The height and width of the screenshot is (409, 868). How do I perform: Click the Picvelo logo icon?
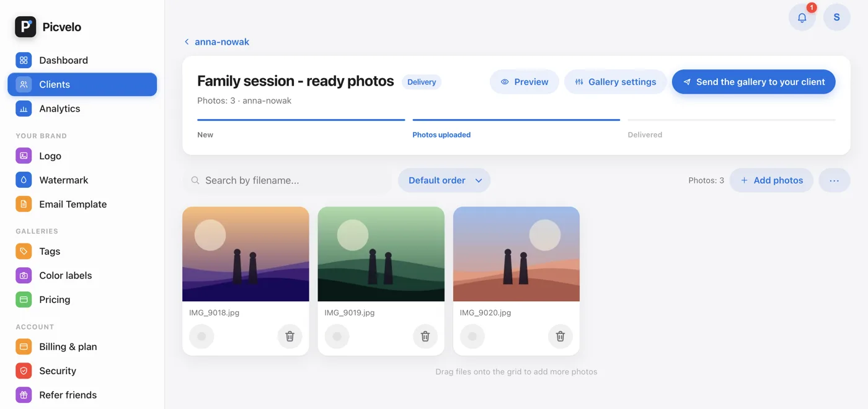[x=25, y=27]
